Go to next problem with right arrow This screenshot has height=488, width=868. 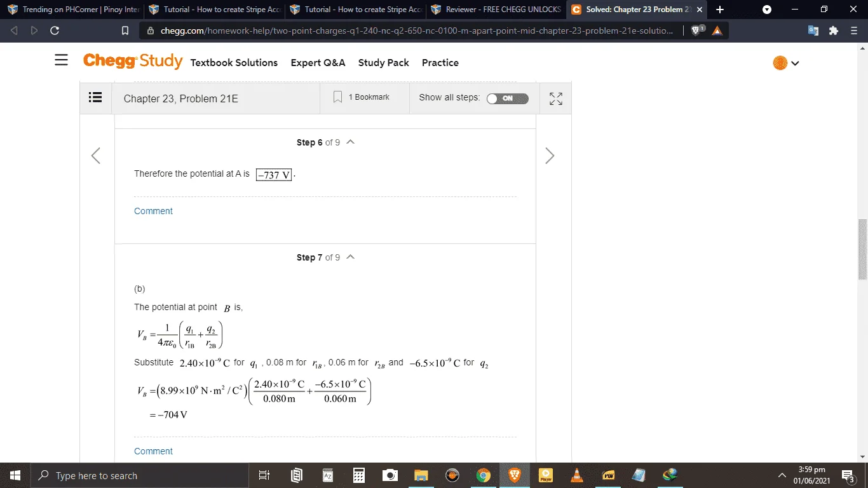550,156
